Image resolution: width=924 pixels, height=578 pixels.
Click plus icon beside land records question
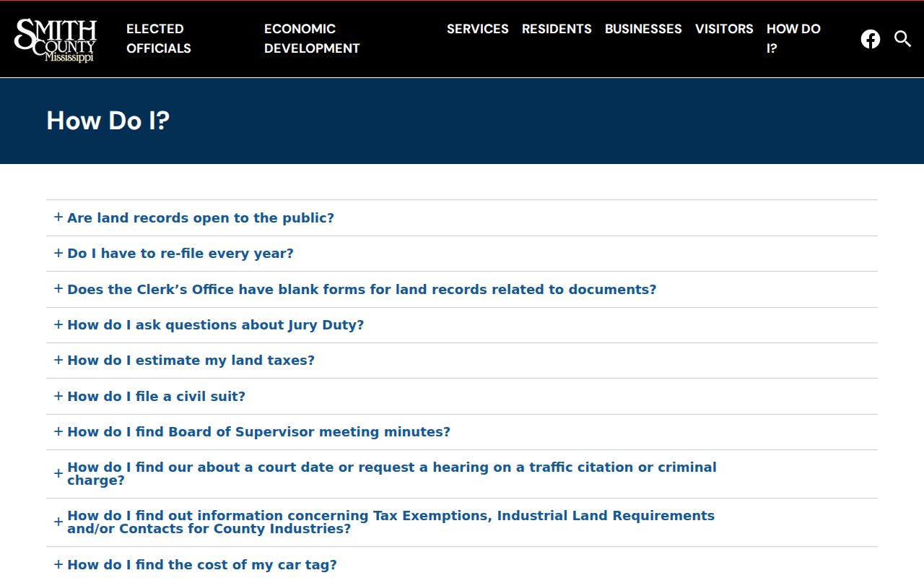(58, 217)
